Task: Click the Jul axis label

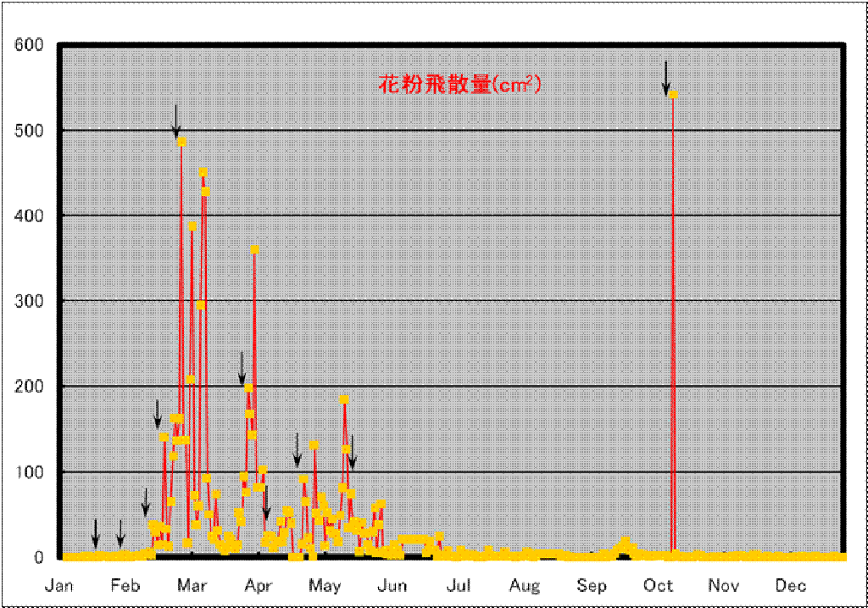Action: click(459, 585)
